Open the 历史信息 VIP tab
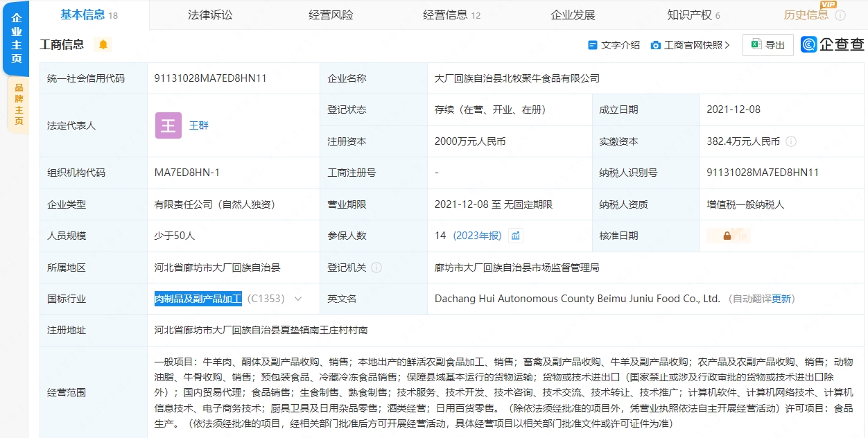This screenshot has height=438, width=868. tap(806, 15)
